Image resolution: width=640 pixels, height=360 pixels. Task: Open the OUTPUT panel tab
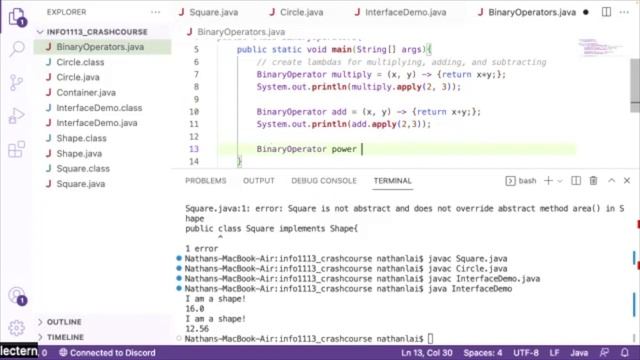259,181
